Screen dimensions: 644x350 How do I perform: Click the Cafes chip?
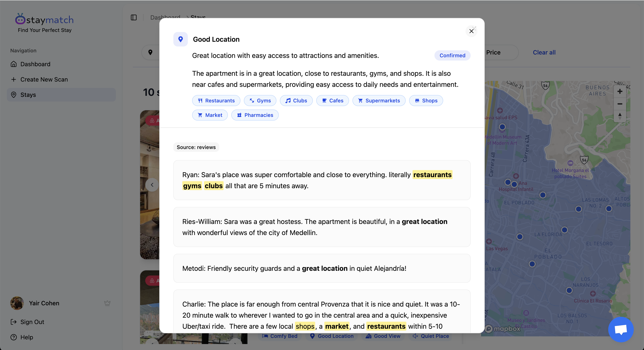click(x=332, y=100)
